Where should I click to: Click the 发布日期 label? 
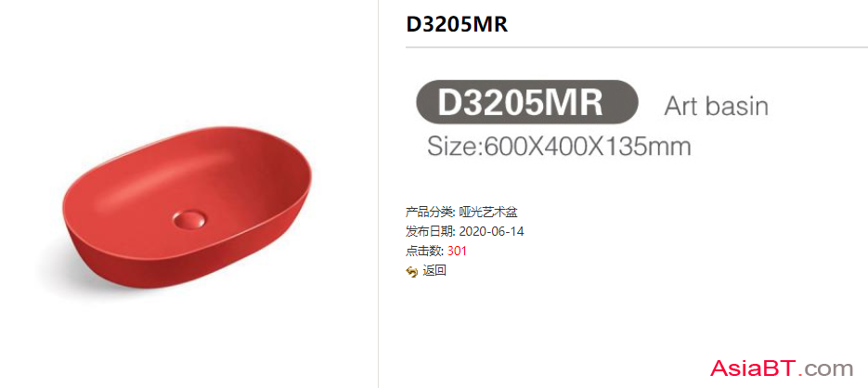(x=431, y=231)
